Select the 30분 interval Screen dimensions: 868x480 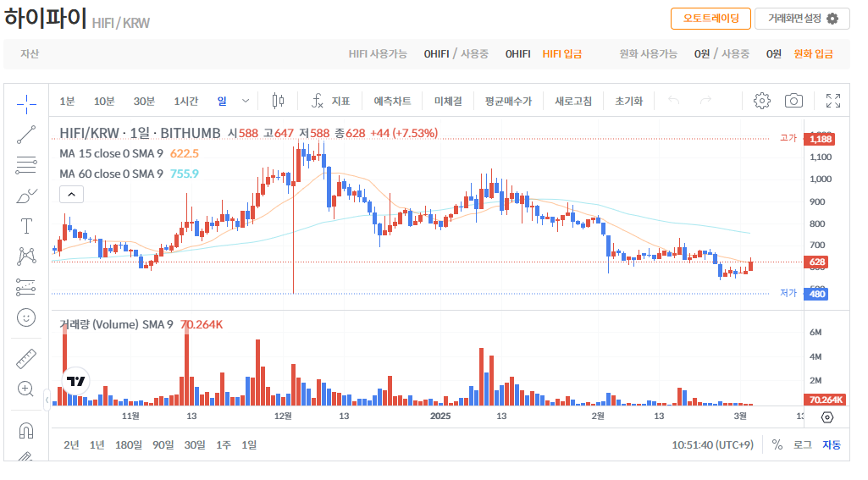(x=144, y=102)
